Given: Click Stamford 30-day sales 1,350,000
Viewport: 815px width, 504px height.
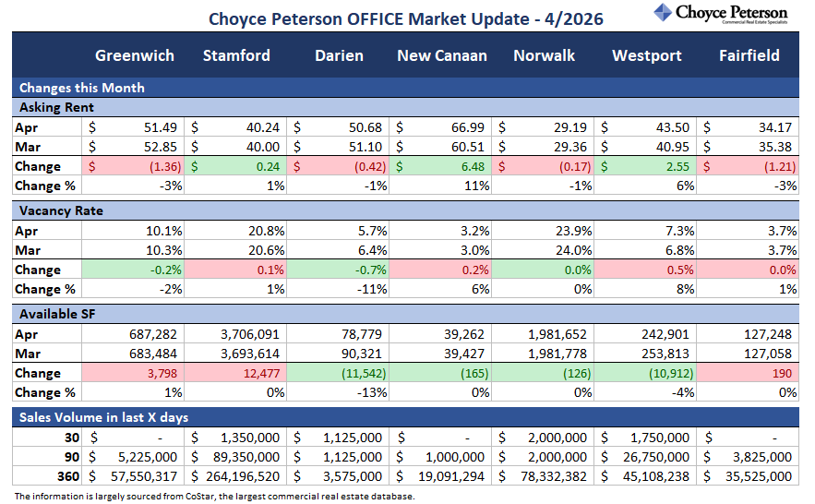Looking at the screenshot, I should pos(250,438).
